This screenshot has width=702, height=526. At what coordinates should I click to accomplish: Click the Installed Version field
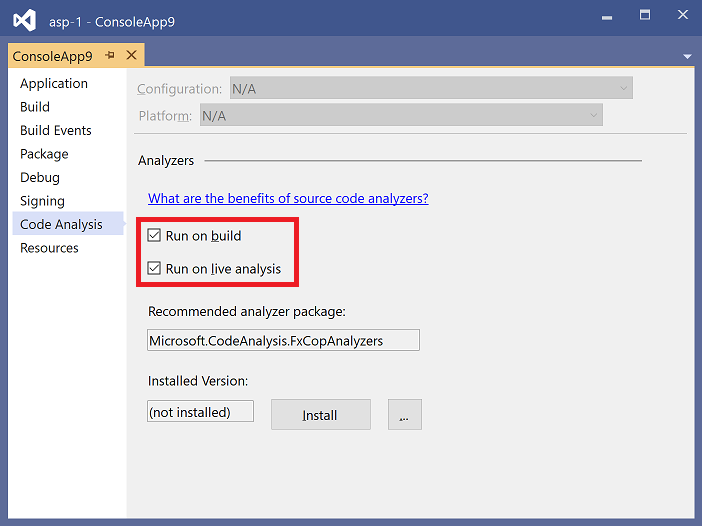(200, 411)
